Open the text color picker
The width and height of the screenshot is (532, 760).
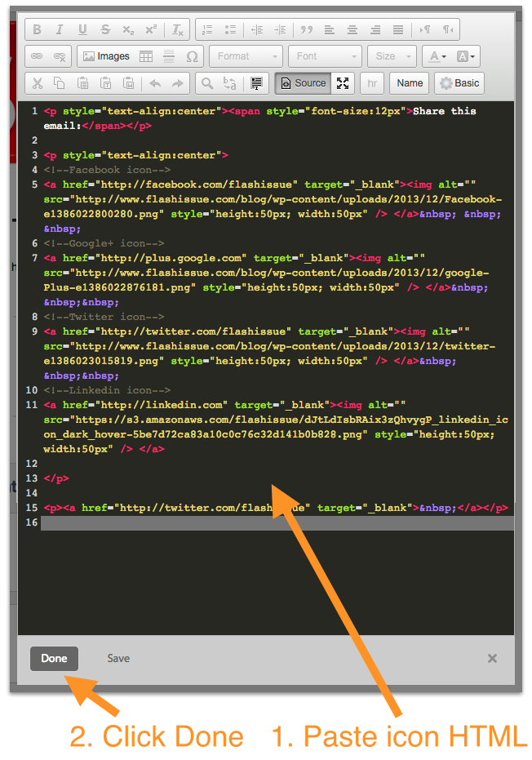(x=438, y=56)
